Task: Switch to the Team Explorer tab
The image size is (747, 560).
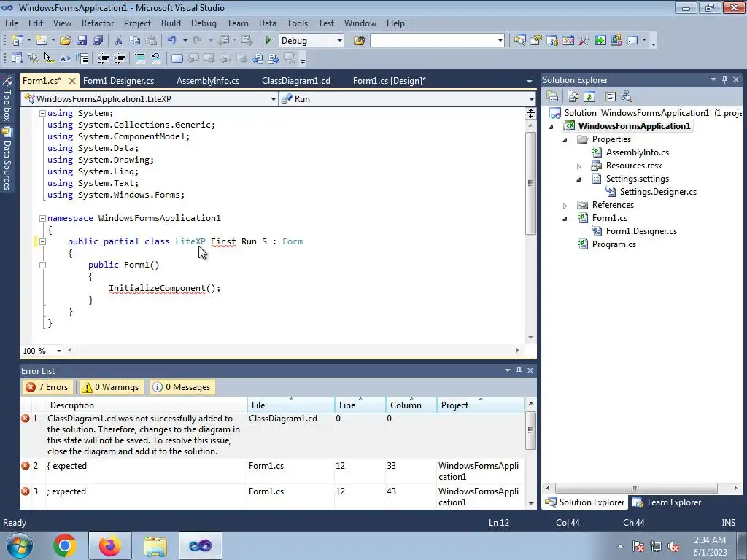Action: (x=667, y=502)
